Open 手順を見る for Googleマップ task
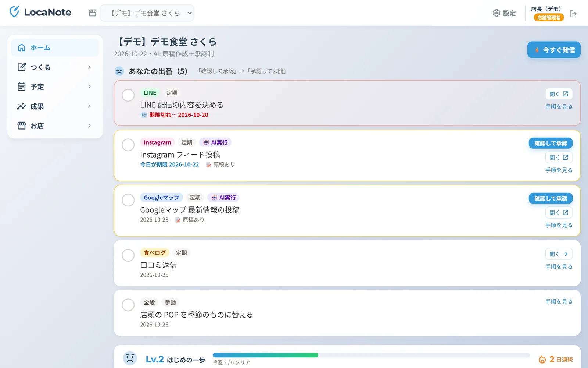This screenshot has height=368, width=588. tap(559, 225)
